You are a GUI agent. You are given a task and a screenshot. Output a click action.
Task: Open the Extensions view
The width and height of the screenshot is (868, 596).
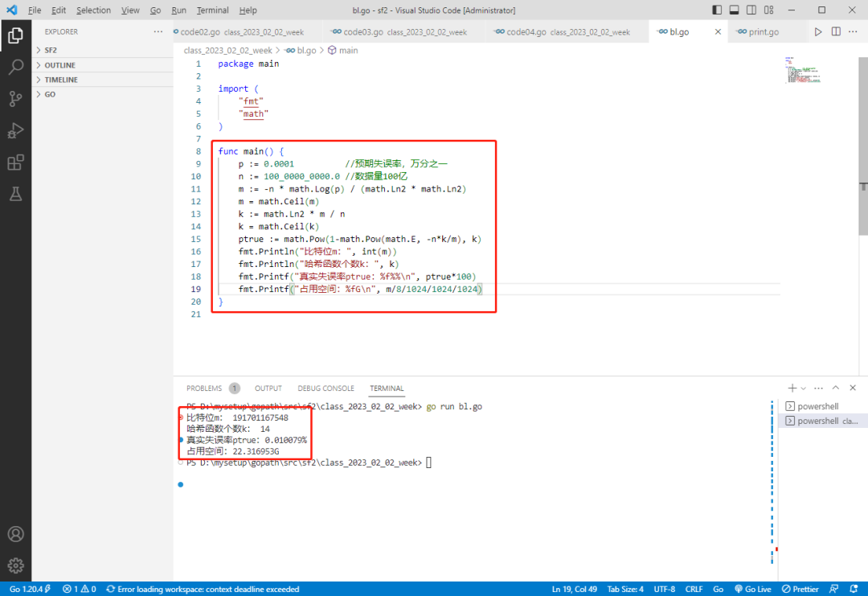tap(15, 162)
